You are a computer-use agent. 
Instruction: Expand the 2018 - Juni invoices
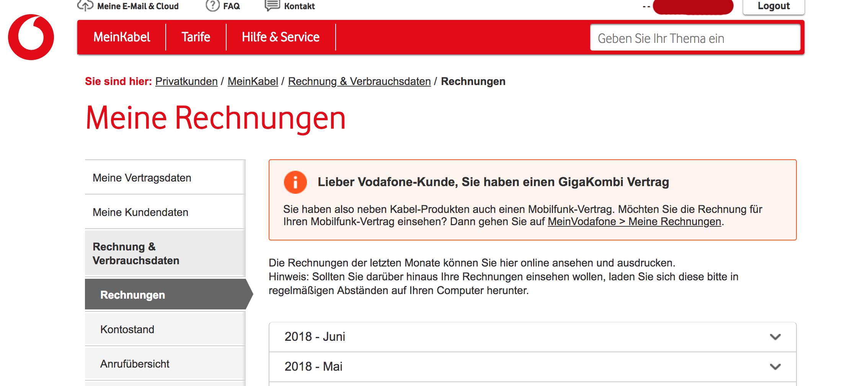click(x=532, y=337)
